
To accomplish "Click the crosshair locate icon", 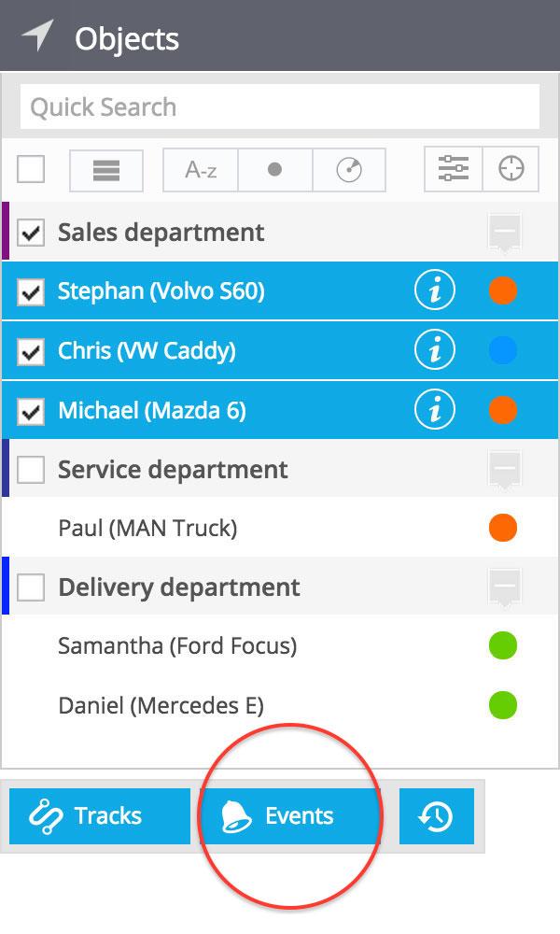I will [x=511, y=169].
